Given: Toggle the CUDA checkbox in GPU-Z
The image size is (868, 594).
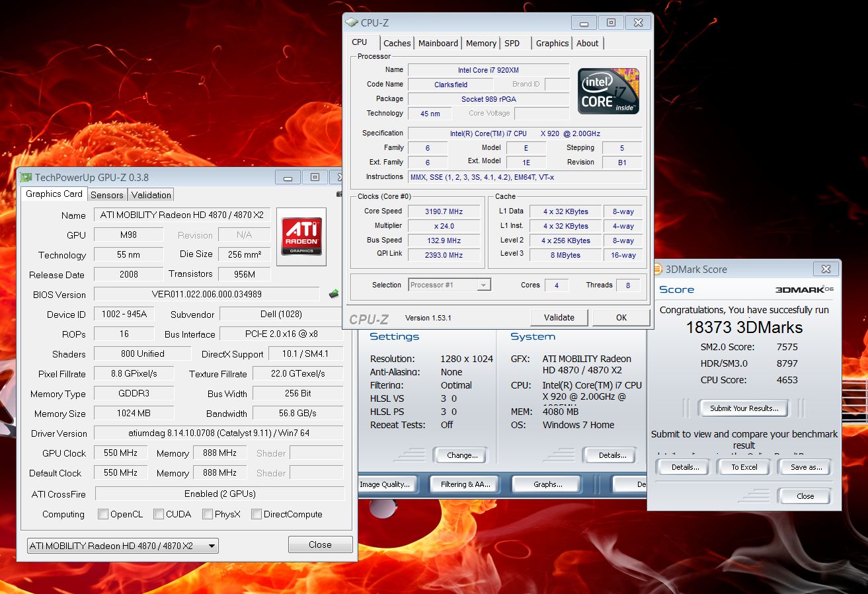Looking at the screenshot, I should [159, 514].
